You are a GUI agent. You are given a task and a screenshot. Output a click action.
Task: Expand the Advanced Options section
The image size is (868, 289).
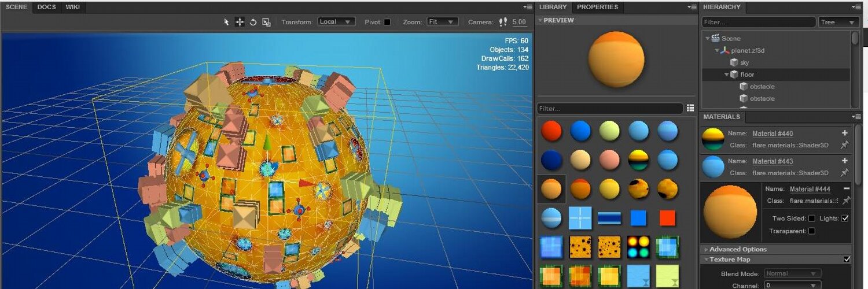(x=738, y=249)
